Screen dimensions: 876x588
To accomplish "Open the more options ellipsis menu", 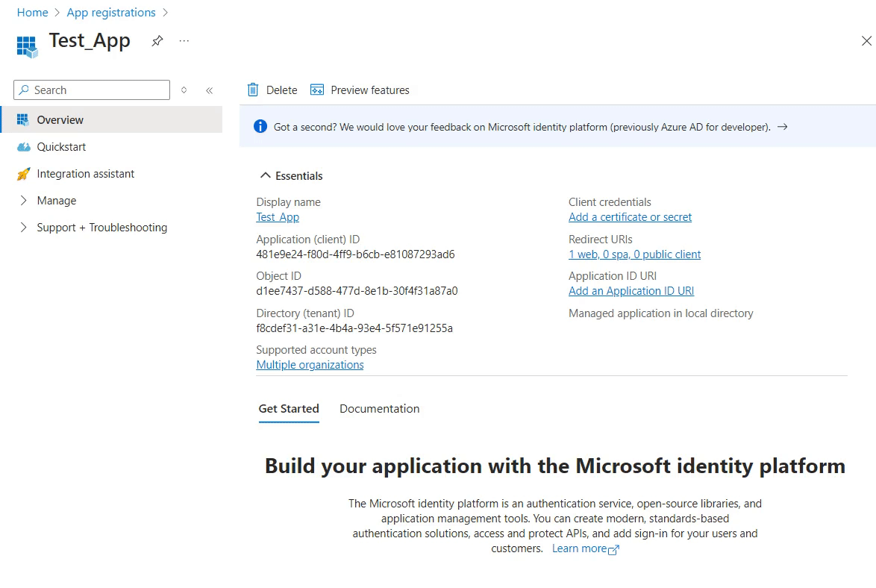I will click(x=184, y=41).
